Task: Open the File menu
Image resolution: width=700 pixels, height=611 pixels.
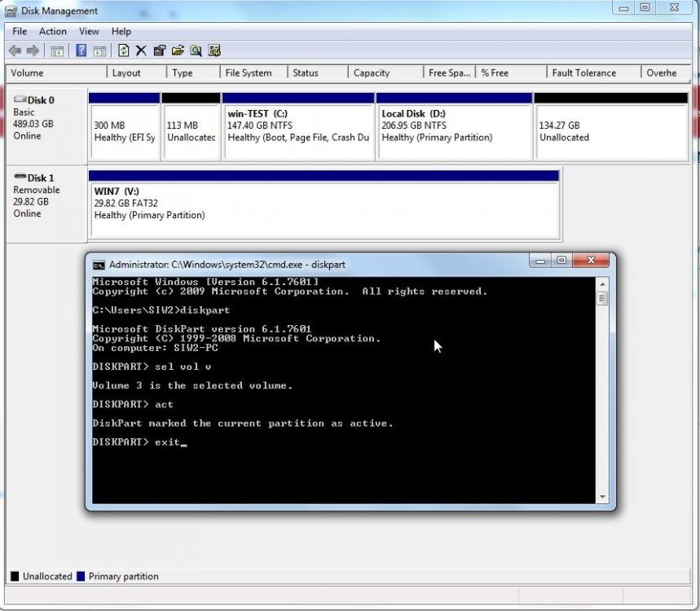Action: coord(20,31)
